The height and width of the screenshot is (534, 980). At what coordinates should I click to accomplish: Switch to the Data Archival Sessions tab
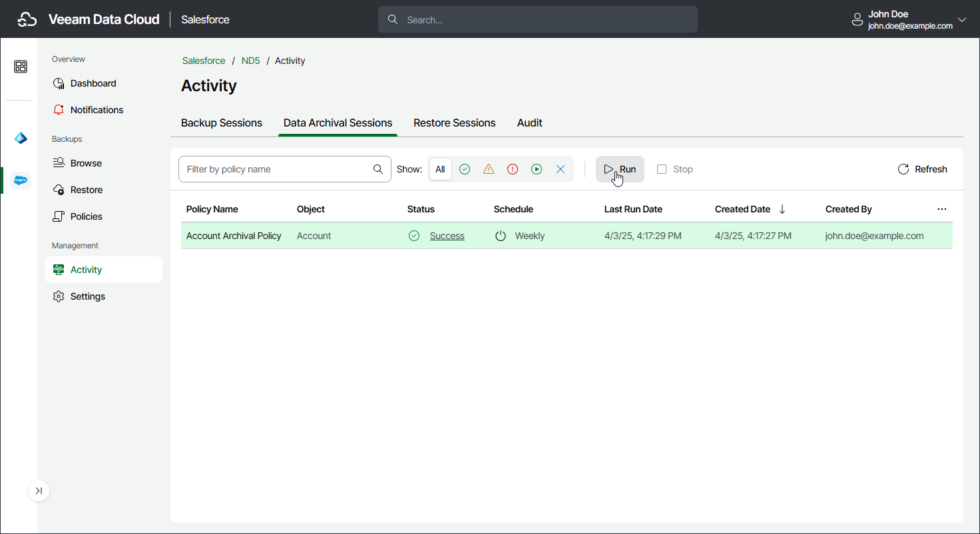[338, 123]
